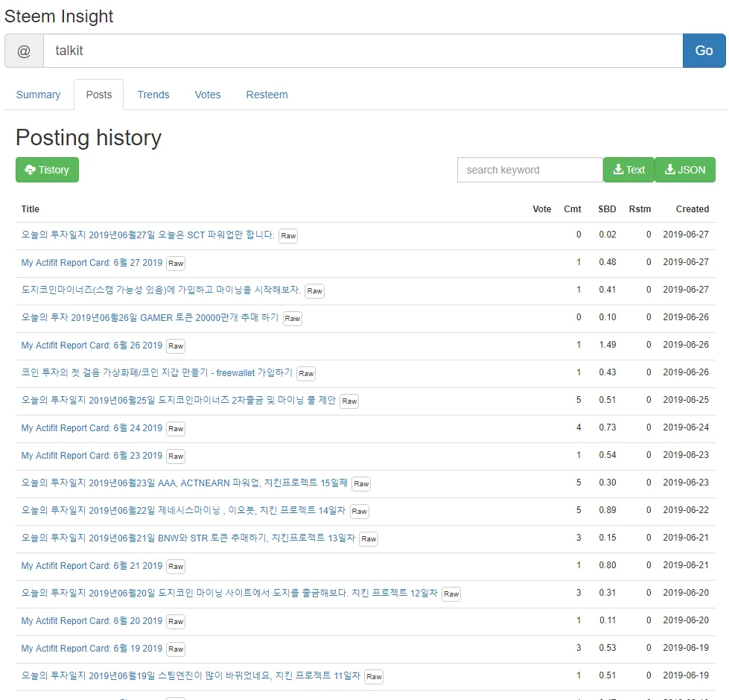Click Raw for 2019년06월19일 스팀엔진 post

(374, 677)
